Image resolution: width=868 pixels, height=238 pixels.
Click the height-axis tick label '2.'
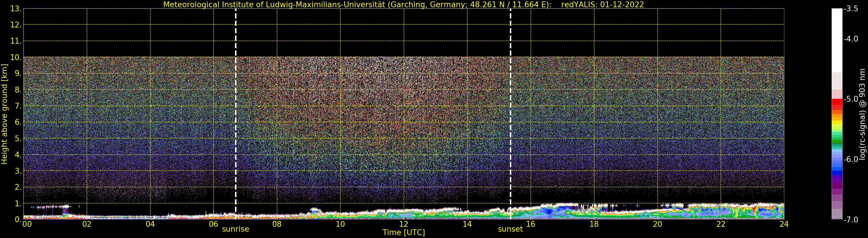point(18,187)
